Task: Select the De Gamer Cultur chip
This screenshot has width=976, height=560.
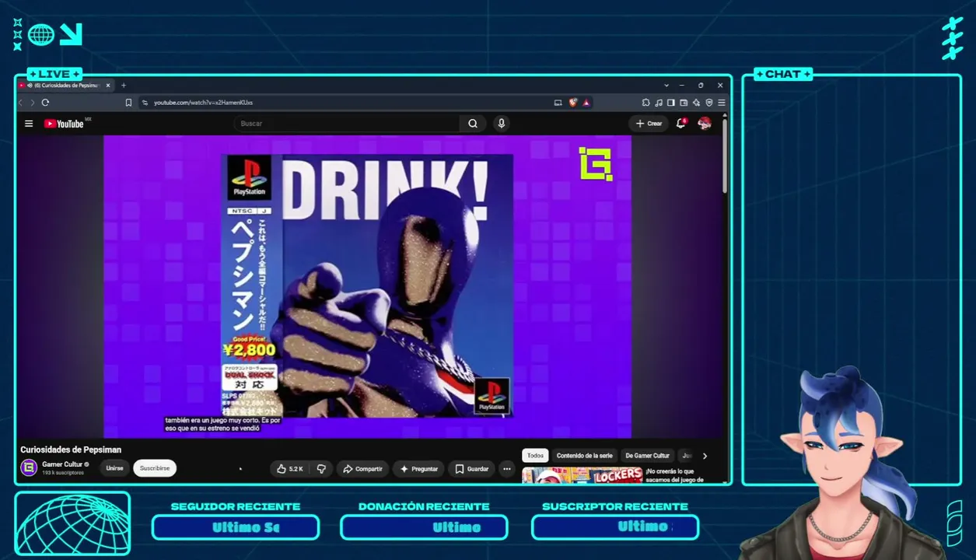Action: [647, 456]
